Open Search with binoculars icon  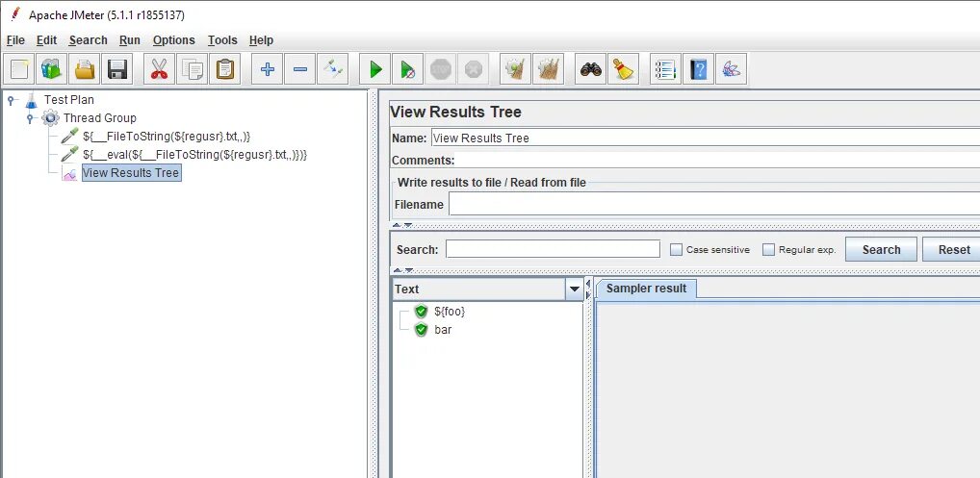point(591,68)
